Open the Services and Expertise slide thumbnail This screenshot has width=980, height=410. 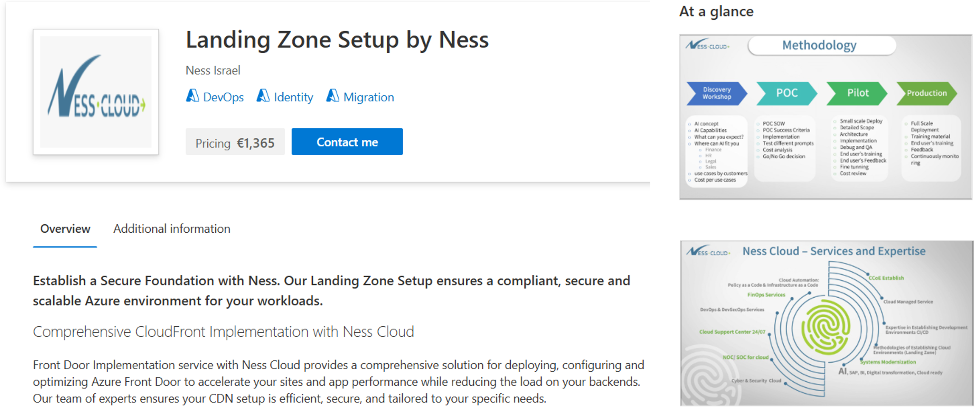826,323
